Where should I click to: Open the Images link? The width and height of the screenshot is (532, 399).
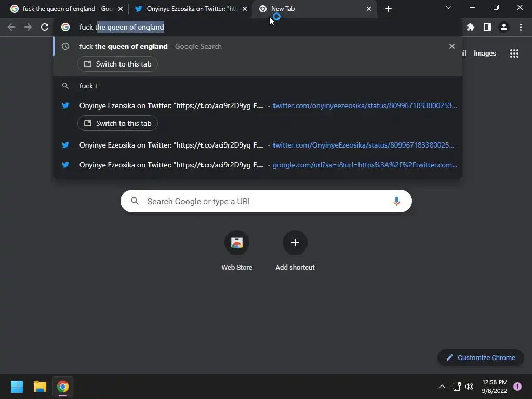point(485,54)
